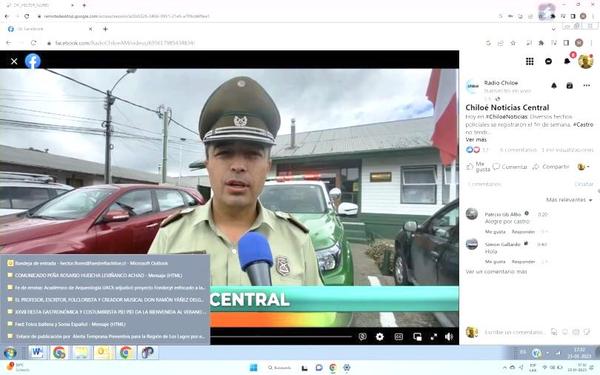600x375 pixels.
Task: Close the Facebook video viewer
Action: click(x=14, y=61)
